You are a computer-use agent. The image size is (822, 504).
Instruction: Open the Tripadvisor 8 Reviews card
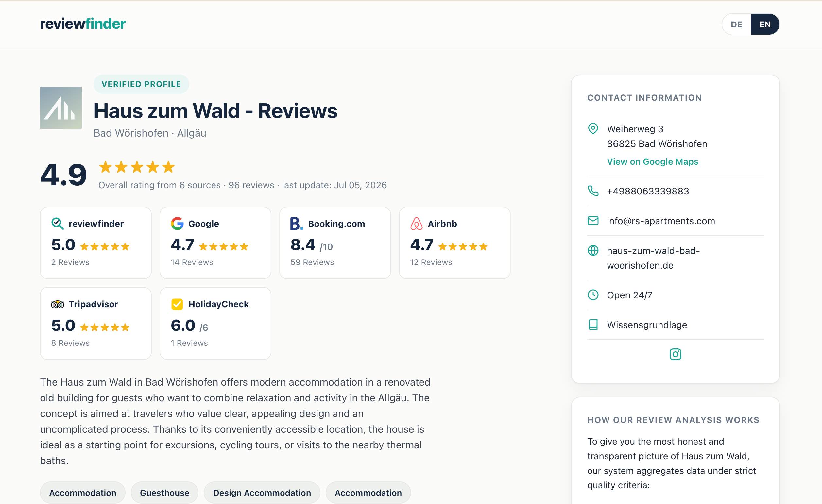point(96,324)
